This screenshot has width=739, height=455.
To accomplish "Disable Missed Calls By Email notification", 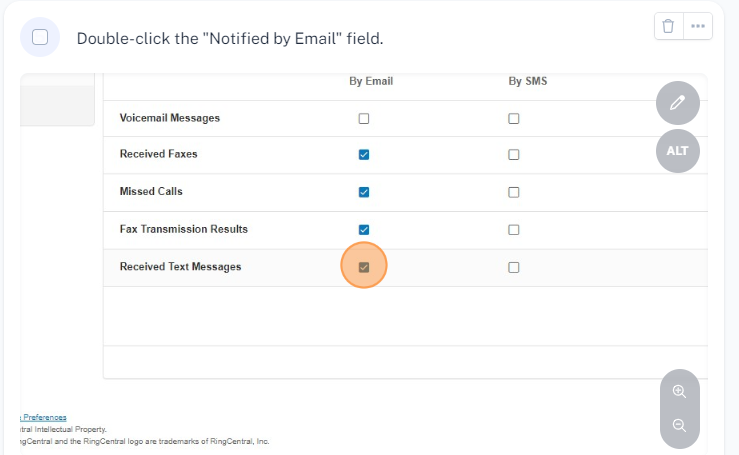I will pyautogui.click(x=364, y=192).
